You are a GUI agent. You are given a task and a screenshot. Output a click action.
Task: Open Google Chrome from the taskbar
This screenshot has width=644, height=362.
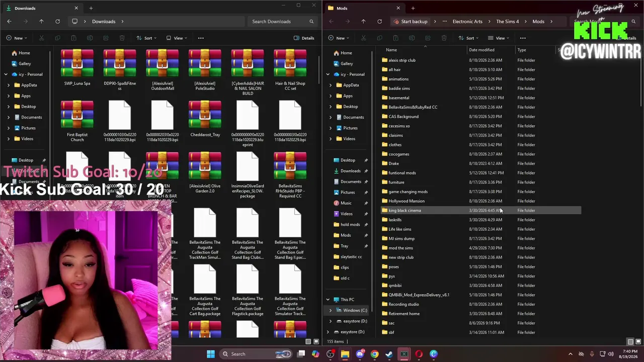[374, 354]
